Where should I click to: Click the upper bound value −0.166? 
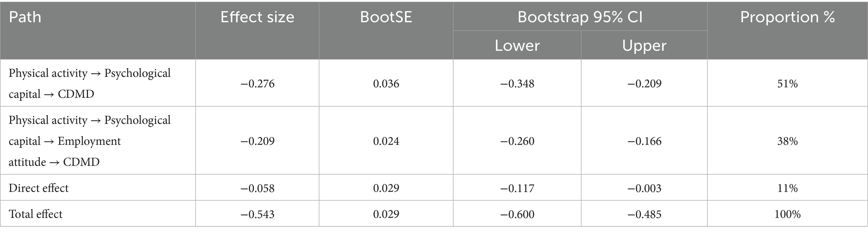coord(644,141)
